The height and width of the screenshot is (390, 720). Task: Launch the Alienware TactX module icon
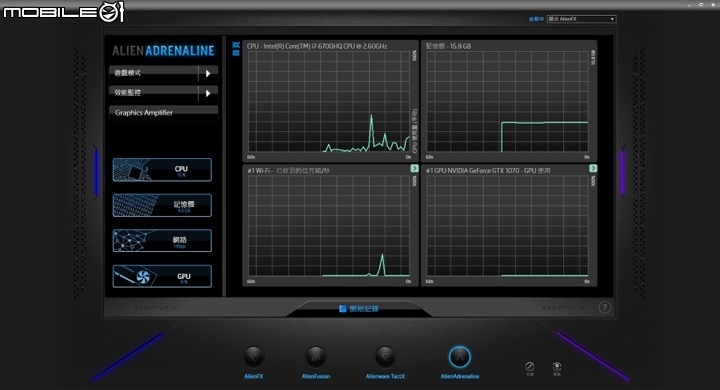pos(385,357)
